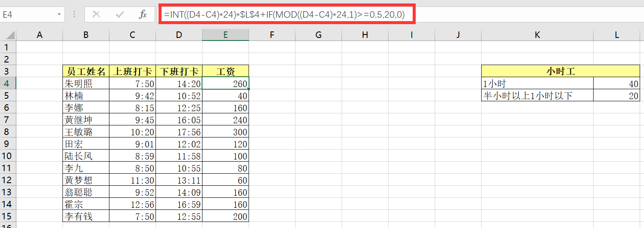Click the 小时工 merged header cell
The image size is (644, 228).
point(561,71)
